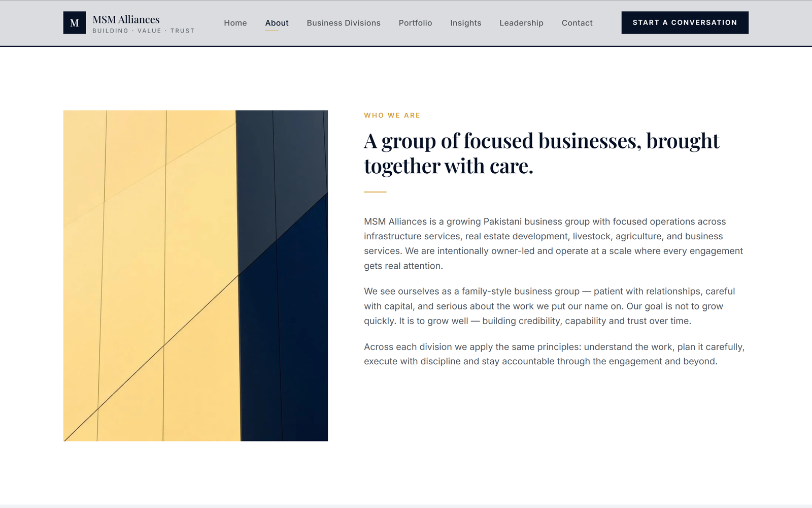Image resolution: width=812 pixels, height=508 pixels.
Task: Click the paragraph starting 'Across each division'
Action: tap(554, 354)
